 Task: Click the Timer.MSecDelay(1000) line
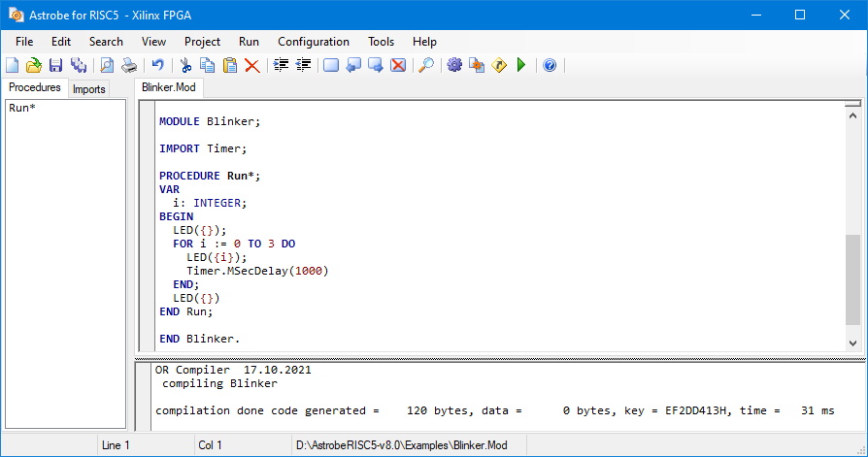tap(257, 271)
